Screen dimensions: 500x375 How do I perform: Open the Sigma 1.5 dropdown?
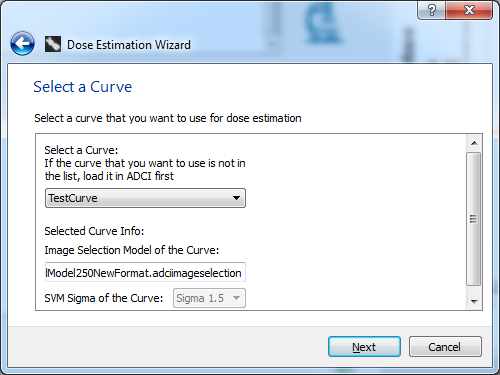[209, 298]
